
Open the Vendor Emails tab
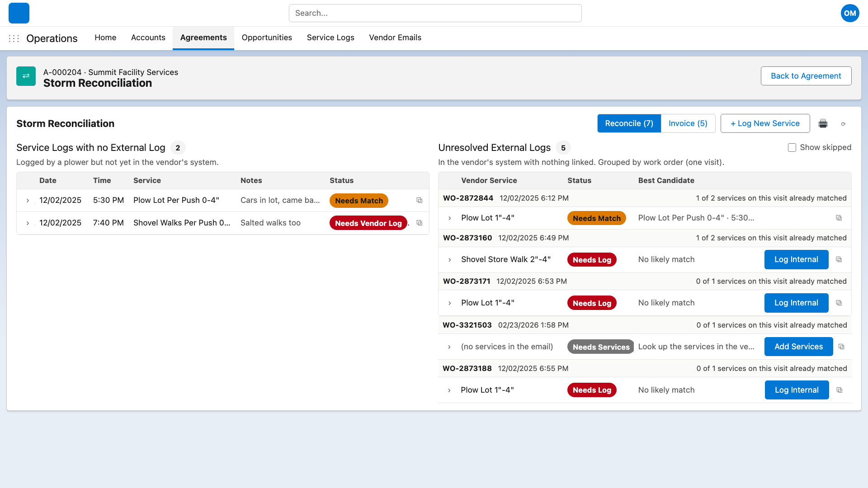395,38
